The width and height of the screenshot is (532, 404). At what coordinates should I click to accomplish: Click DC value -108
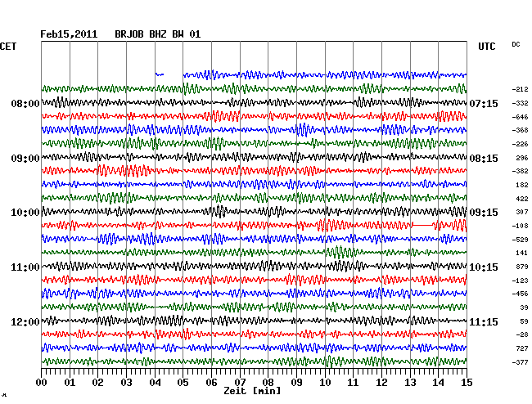[520, 226]
